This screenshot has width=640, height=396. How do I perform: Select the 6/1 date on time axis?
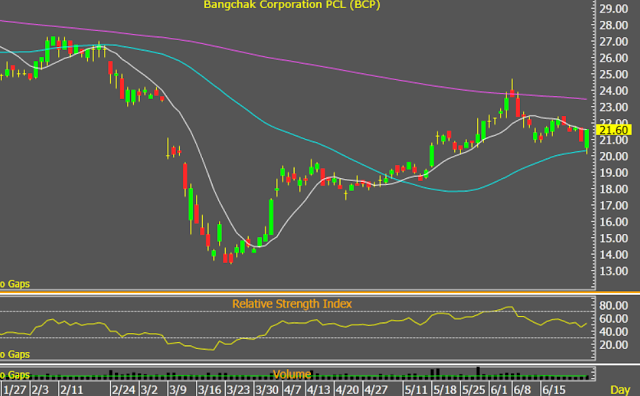pyautogui.click(x=499, y=390)
